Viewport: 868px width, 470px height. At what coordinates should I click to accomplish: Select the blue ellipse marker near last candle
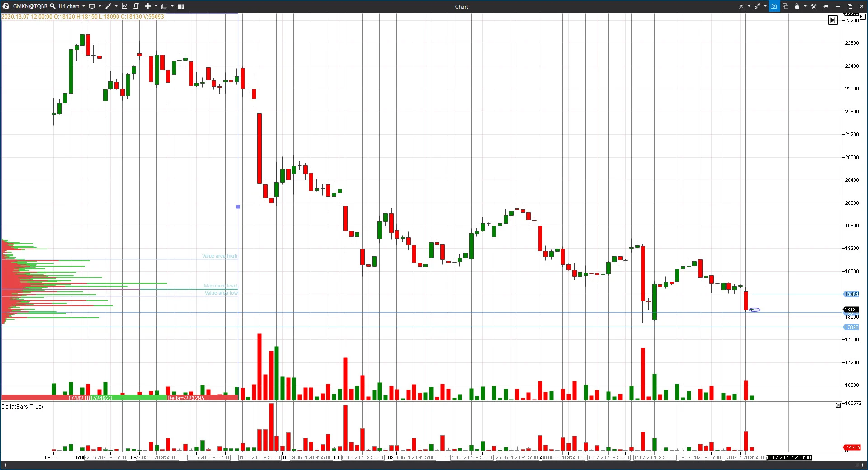(x=755, y=310)
